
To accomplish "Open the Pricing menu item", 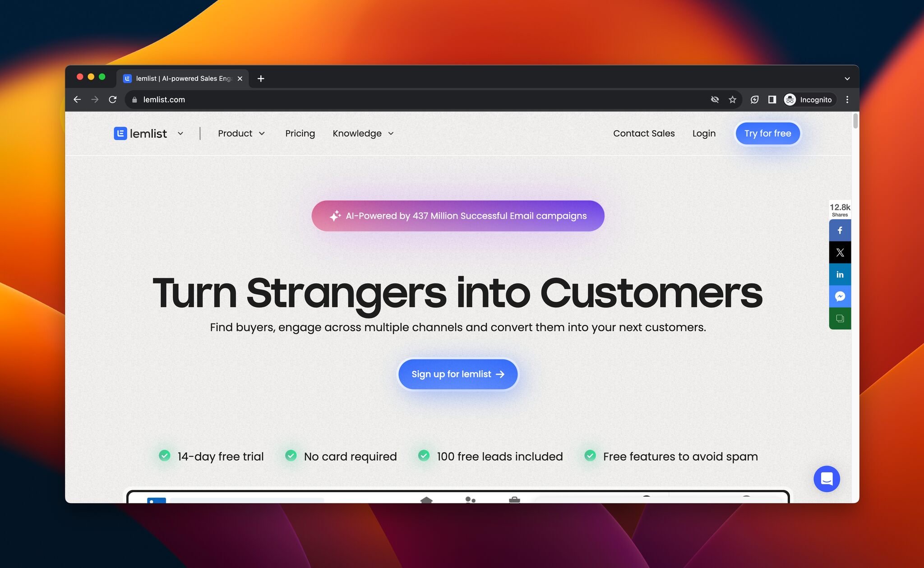I will (x=300, y=133).
